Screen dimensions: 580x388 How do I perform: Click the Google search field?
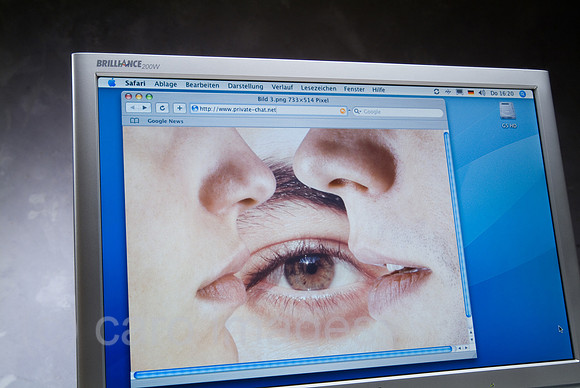coord(398,112)
